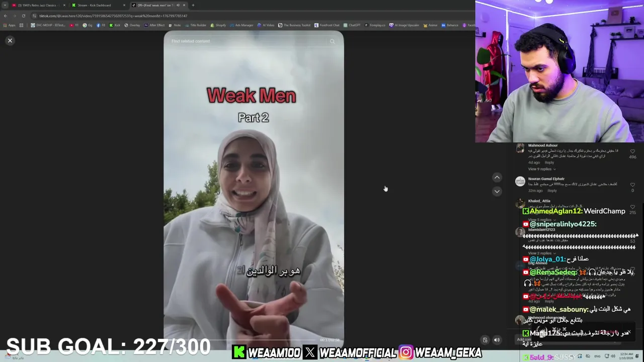Viewport: 644px width, 362px height.
Task: Expand View 2 replies thread
Action: click(x=541, y=253)
